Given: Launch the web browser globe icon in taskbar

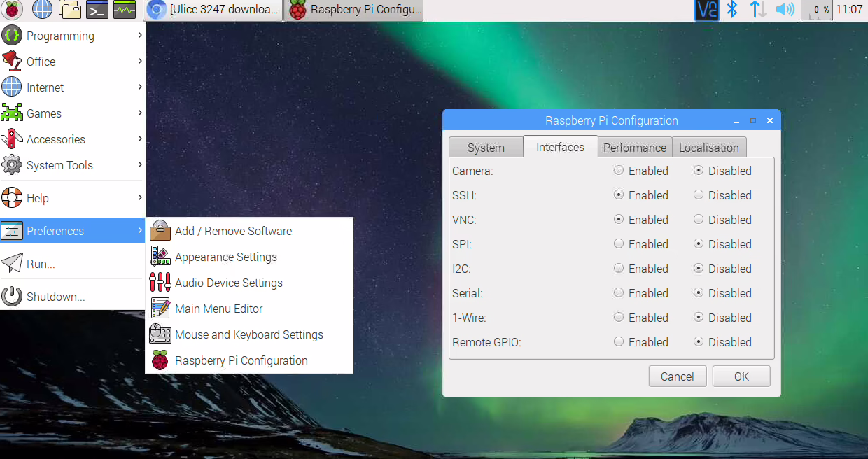Looking at the screenshot, I should (x=42, y=10).
